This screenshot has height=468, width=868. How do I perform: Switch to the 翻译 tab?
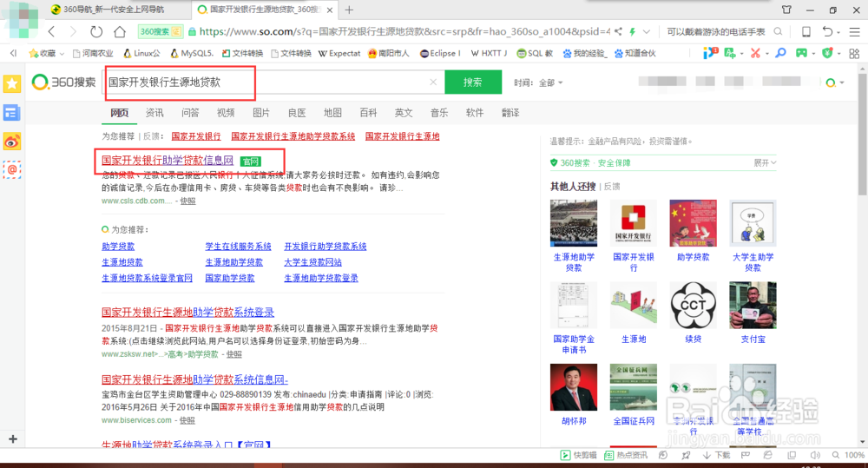tap(510, 113)
